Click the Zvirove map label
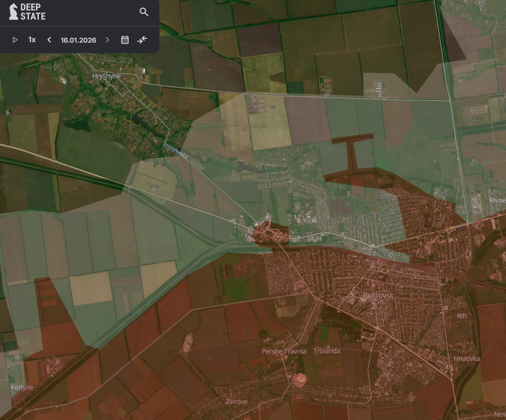Image resolution: width=506 pixels, height=420 pixels. (236, 401)
